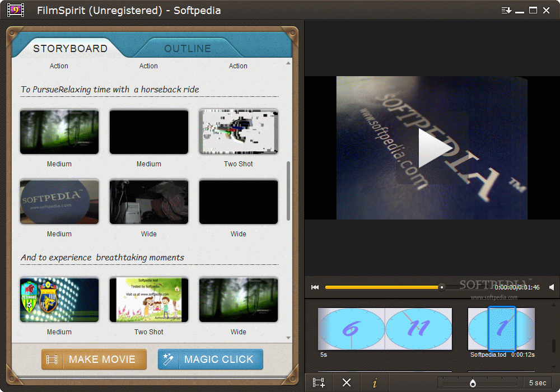Select the clock clip showing 11
This screenshot has height=392, width=560.
click(x=418, y=329)
